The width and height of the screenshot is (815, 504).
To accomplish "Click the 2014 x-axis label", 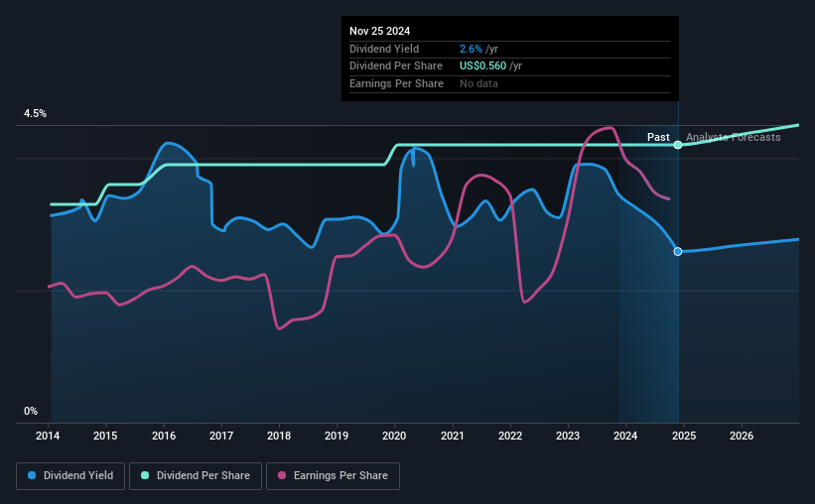I will tap(48, 436).
